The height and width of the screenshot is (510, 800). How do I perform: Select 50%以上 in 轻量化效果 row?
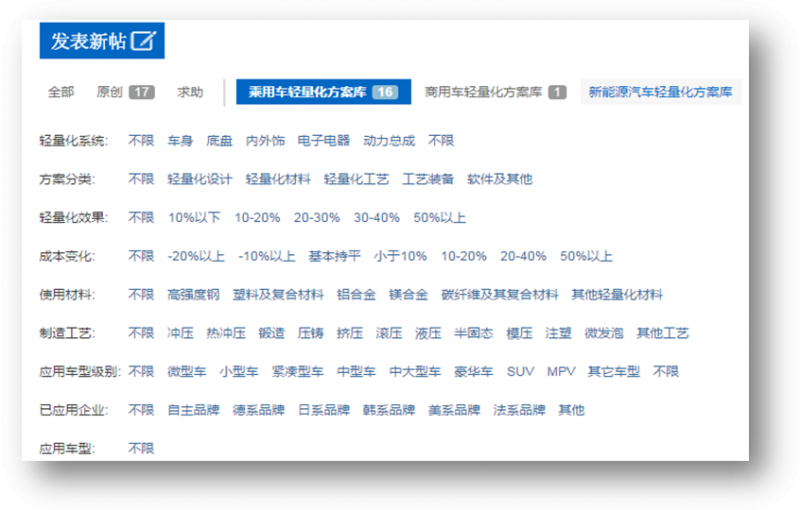coord(439,217)
